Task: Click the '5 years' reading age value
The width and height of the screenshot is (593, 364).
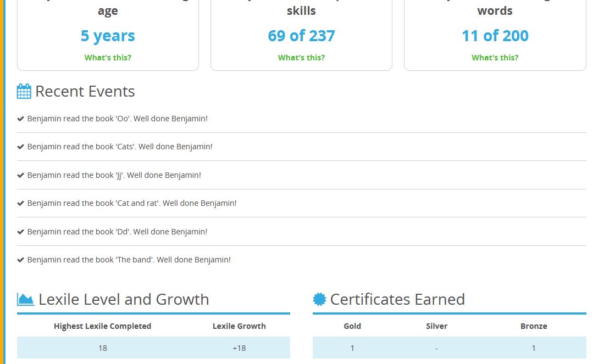Action: [x=108, y=36]
